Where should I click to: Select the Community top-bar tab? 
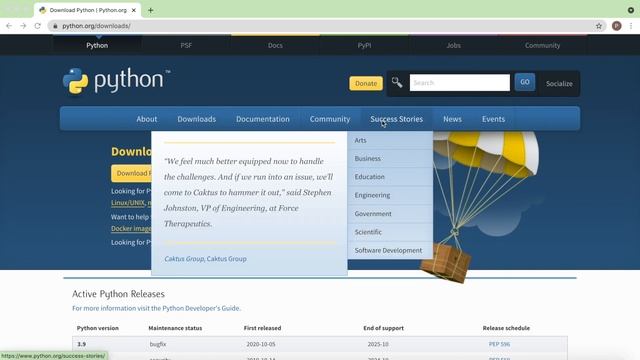(542, 45)
